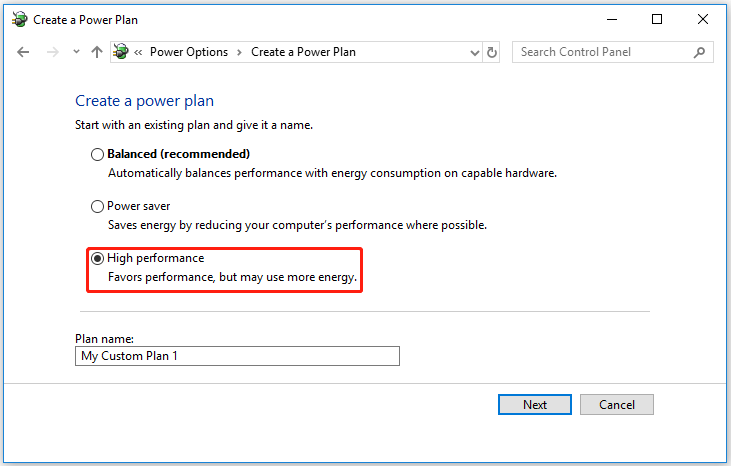Click the address bar power options icon
This screenshot has height=466, width=731.
(x=122, y=52)
